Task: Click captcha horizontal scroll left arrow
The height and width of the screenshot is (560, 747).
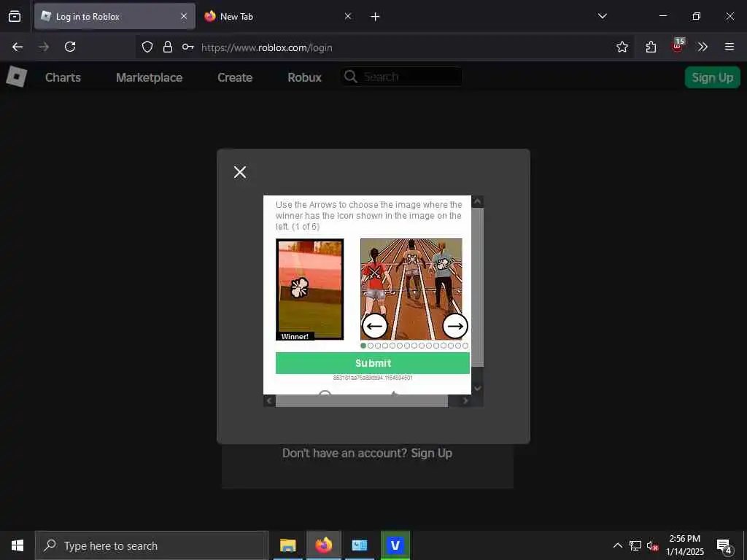Action: click(270, 401)
